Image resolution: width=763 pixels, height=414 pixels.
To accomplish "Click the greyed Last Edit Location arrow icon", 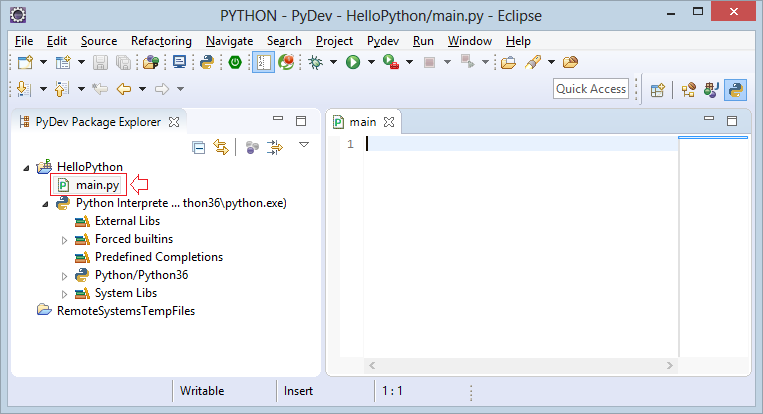I will [x=100, y=89].
